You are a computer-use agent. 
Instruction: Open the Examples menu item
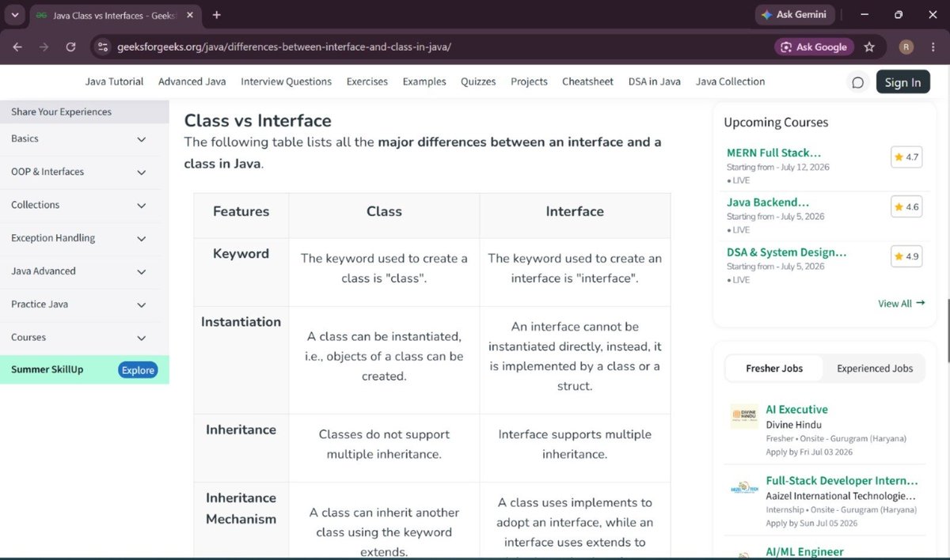coord(424,81)
